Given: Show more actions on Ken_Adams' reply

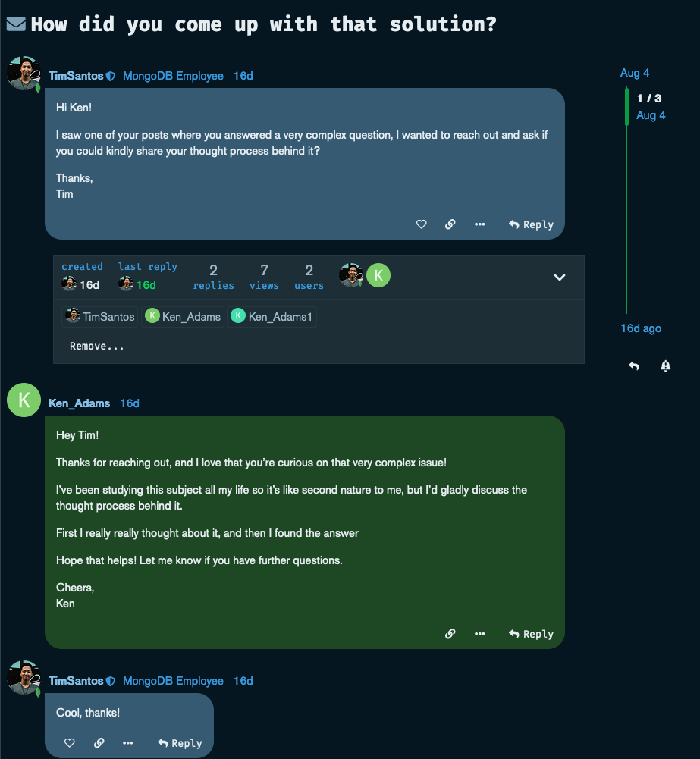Looking at the screenshot, I should coord(479,634).
